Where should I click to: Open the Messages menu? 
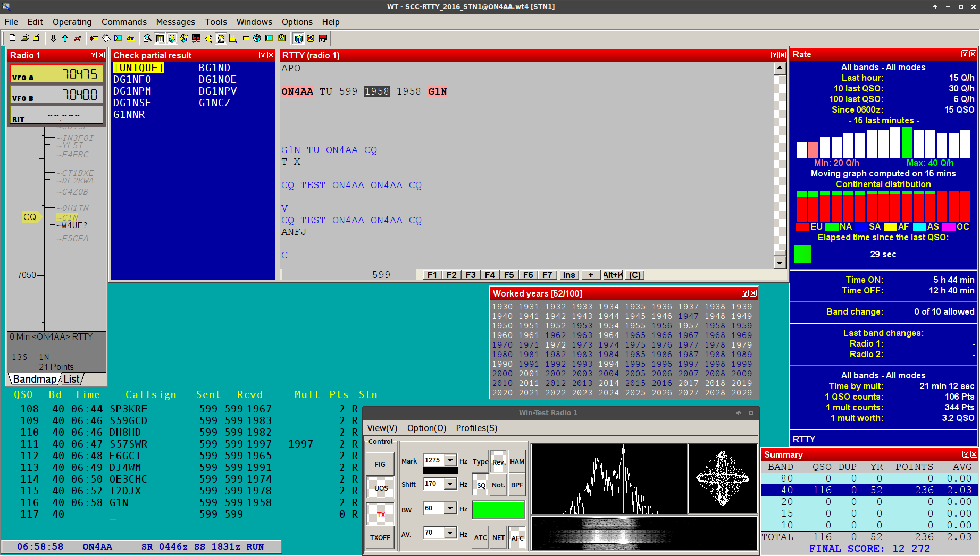[x=175, y=22]
